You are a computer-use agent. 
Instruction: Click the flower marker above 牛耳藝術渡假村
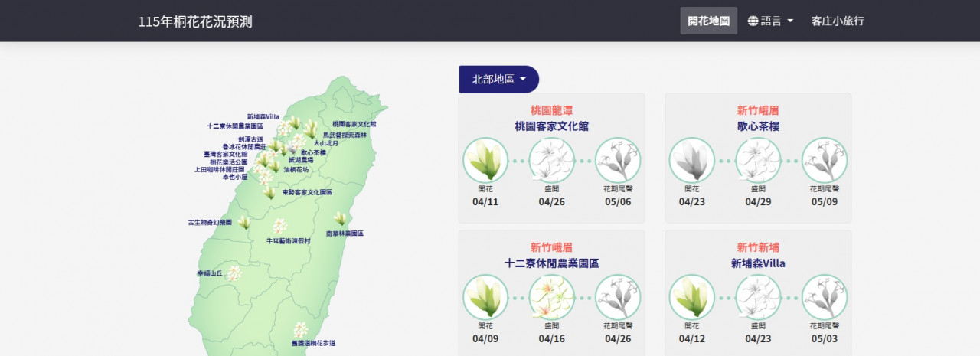pos(280,227)
